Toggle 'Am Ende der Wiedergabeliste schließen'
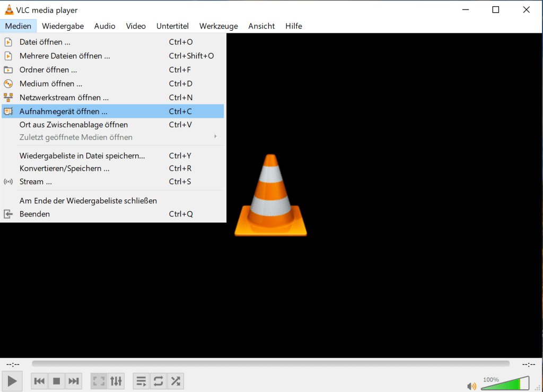This screenshot has width=543, height=392. 88,201
